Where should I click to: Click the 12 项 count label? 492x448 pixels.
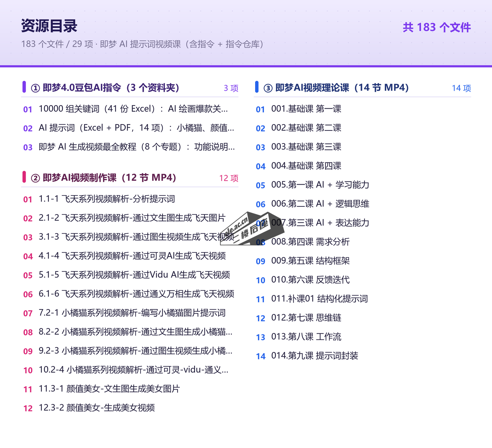coord(229,178)
